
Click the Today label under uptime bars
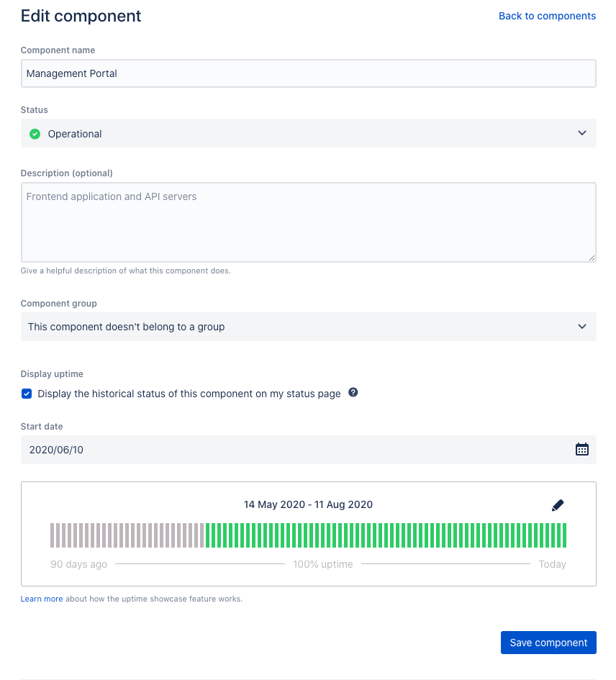click(x=552, y=564)
